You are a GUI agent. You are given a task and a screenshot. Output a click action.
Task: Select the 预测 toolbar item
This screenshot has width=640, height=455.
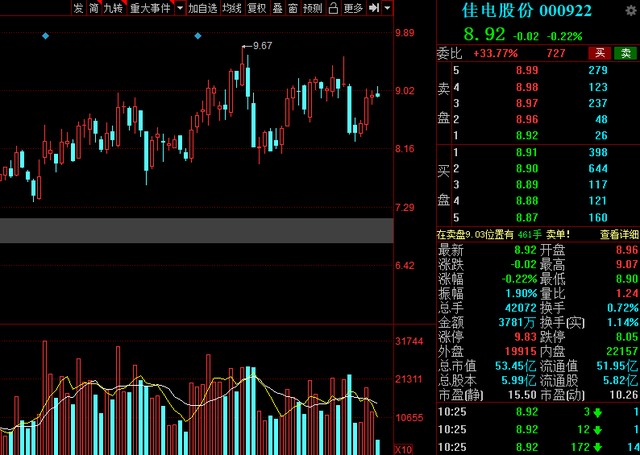(313, 8)
